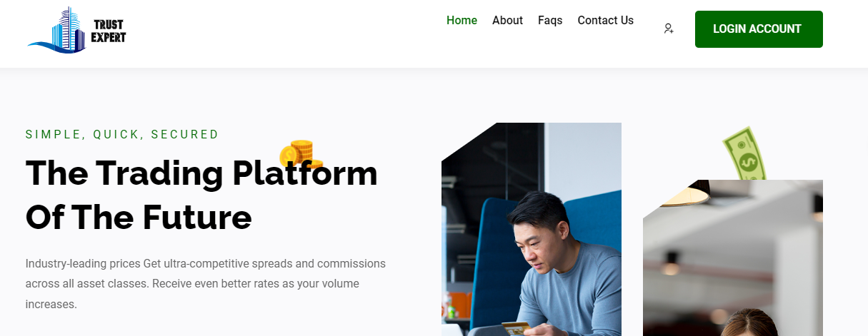Navigate to Contact Us
This screenshot has width=868, height=336.
(605, 21)
